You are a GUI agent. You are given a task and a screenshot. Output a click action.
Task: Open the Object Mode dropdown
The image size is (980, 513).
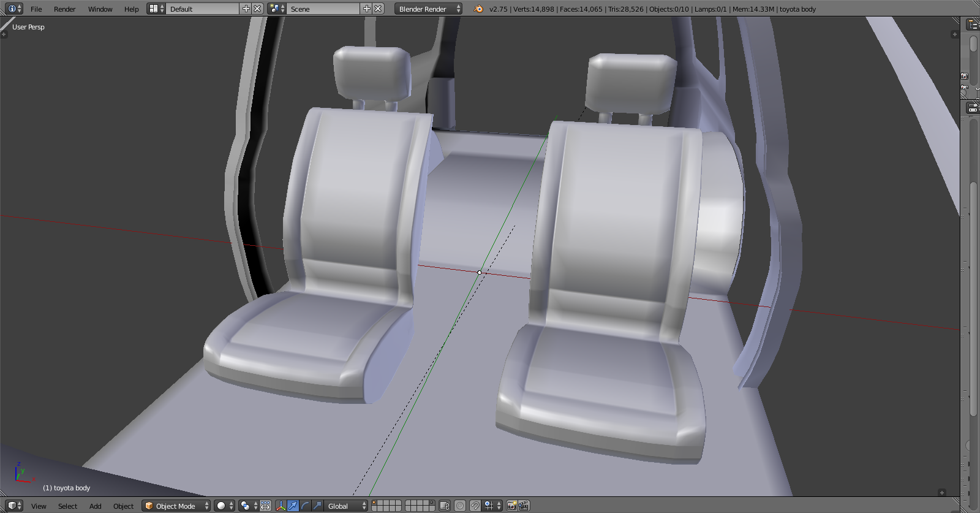coord(176,506)
